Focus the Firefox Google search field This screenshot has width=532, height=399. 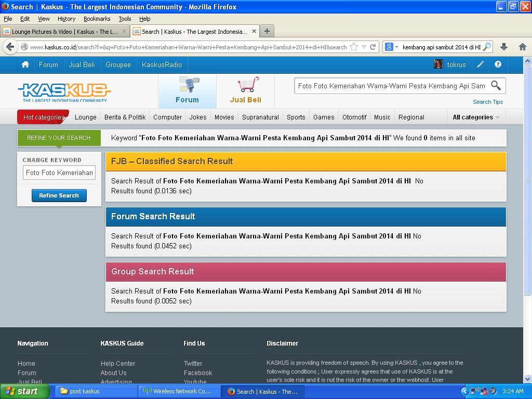coord(441,47)
